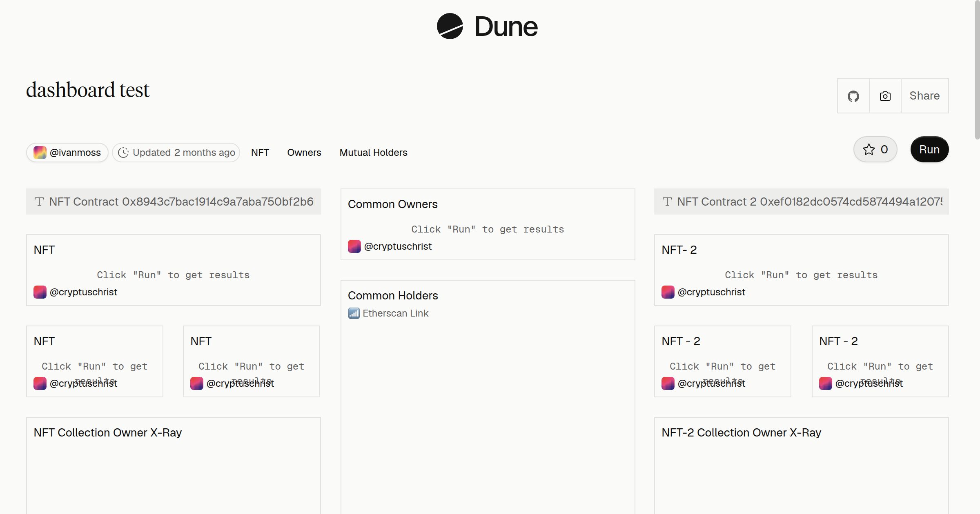Open the Etherscan Link label
The height and width of the screenshot is (514, 980).
[x=395, y=313]
